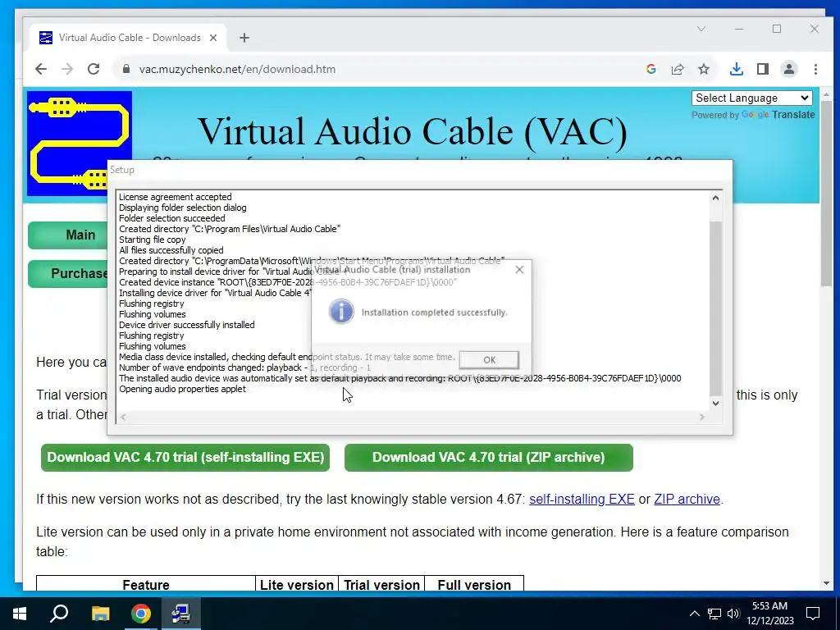The height and width of the screenshot is (630, 840).
Task: Open the version 4.67 ZIP archive link
Action: click(687, 500)
